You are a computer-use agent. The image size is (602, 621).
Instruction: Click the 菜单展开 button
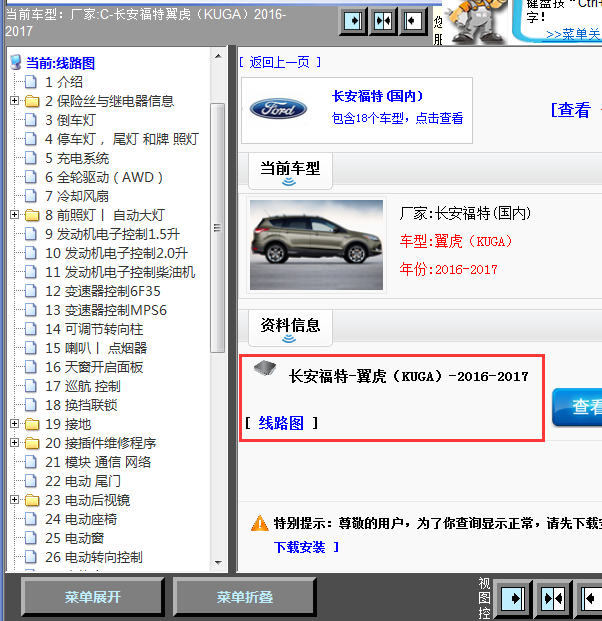point(93,597)
